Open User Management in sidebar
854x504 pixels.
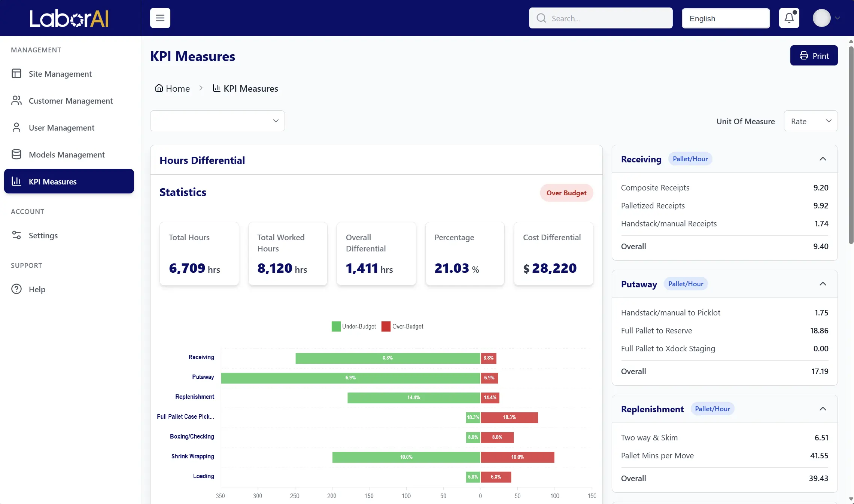61,128
